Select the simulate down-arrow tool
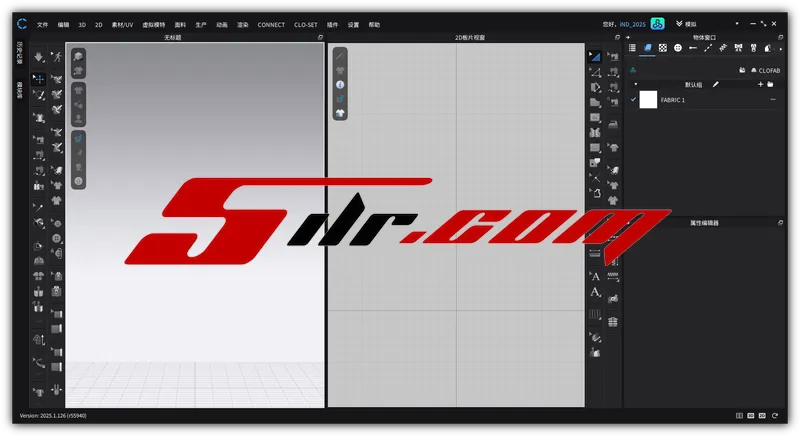 click(39, 57)
